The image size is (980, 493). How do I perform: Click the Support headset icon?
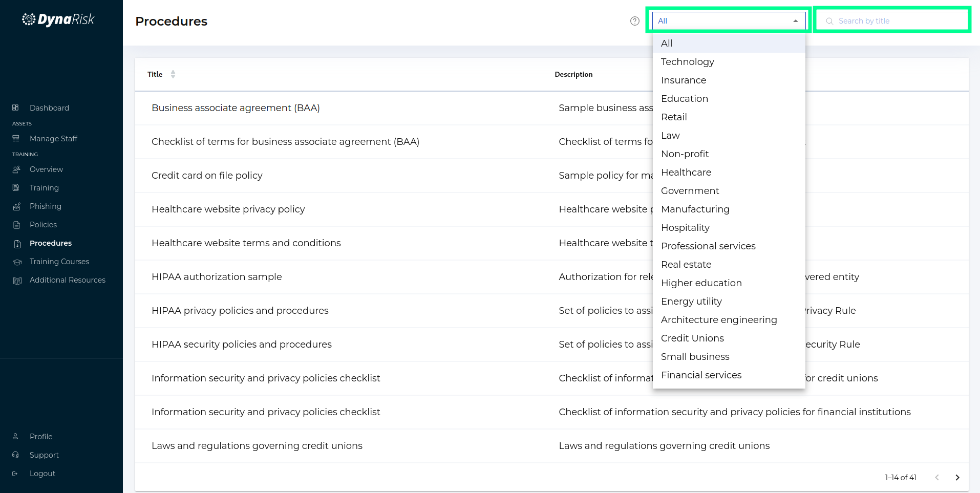[x=15, y=455]
